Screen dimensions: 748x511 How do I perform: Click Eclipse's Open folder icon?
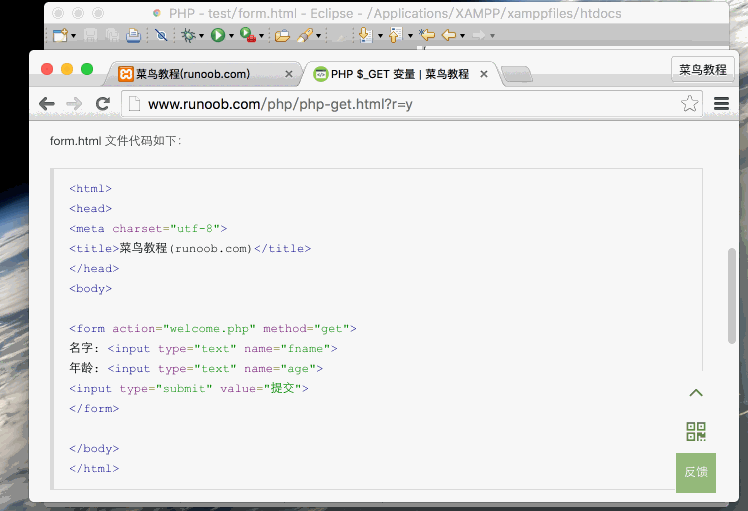coord(282,35)
